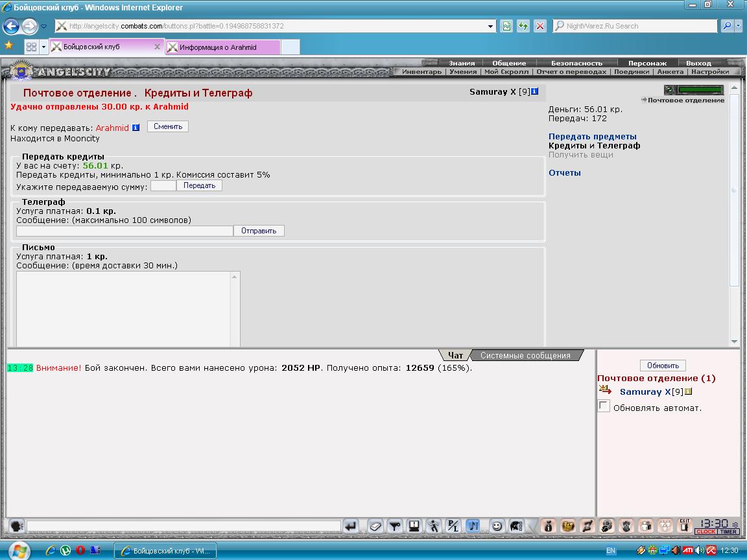Click the chat message input field
This screenshot has width=747, height=560.
pyautogui.click(x=184, y=526)
